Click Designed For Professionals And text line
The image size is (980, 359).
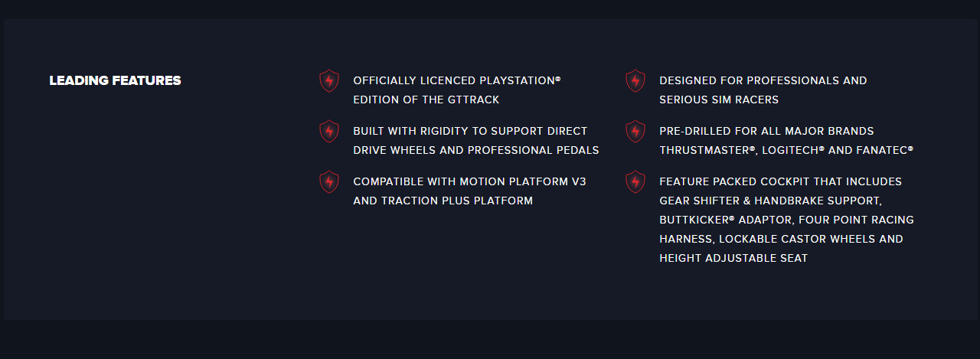tap(763, 80)
